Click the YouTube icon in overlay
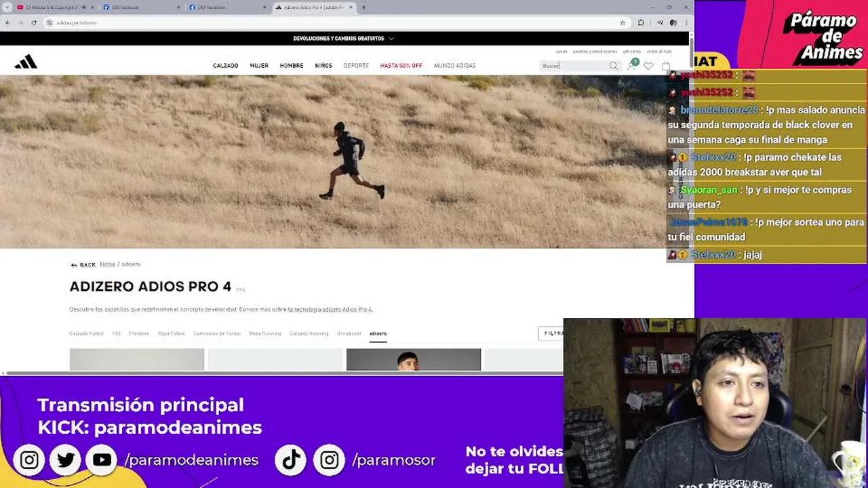This screenshot has width=868, height=488. point(102,460)
